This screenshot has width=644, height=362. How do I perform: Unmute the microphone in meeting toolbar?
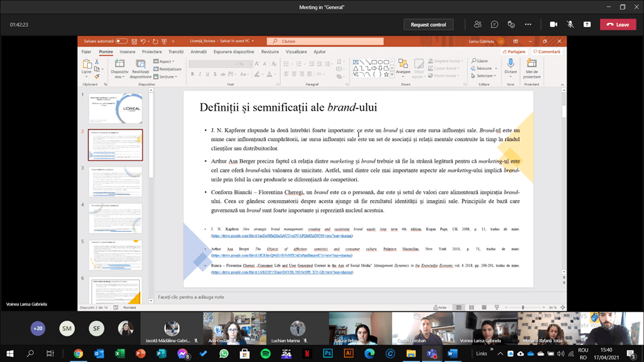[570, 24]
